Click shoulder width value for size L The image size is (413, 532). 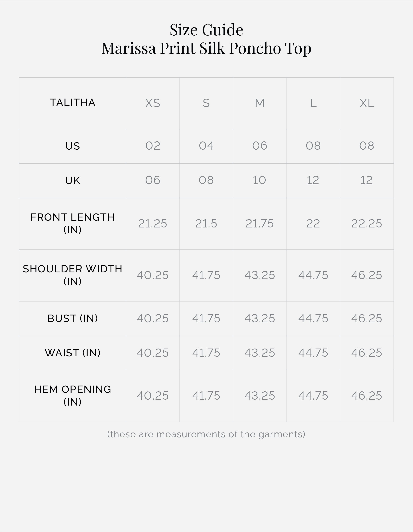click(313, 275)
